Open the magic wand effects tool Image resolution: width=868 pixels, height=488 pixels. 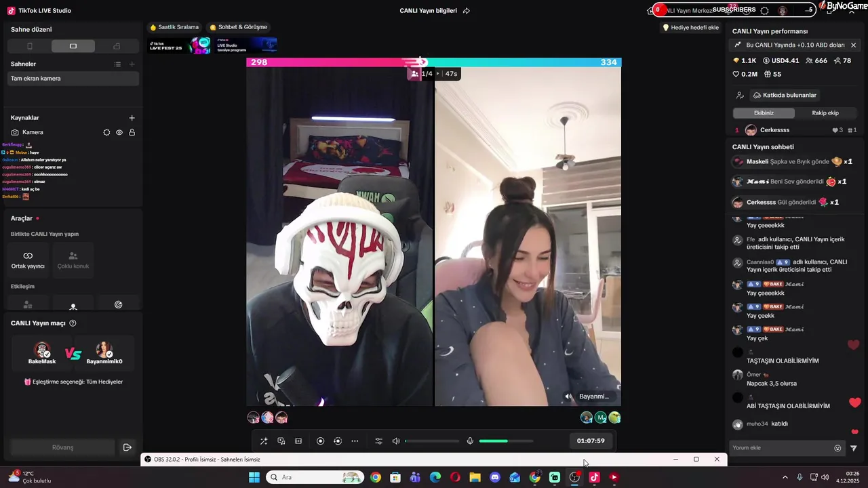[264, 441]
